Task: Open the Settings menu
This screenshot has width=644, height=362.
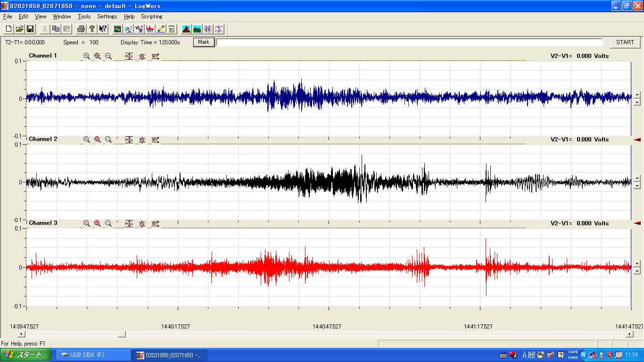Action: click(107, 16)
